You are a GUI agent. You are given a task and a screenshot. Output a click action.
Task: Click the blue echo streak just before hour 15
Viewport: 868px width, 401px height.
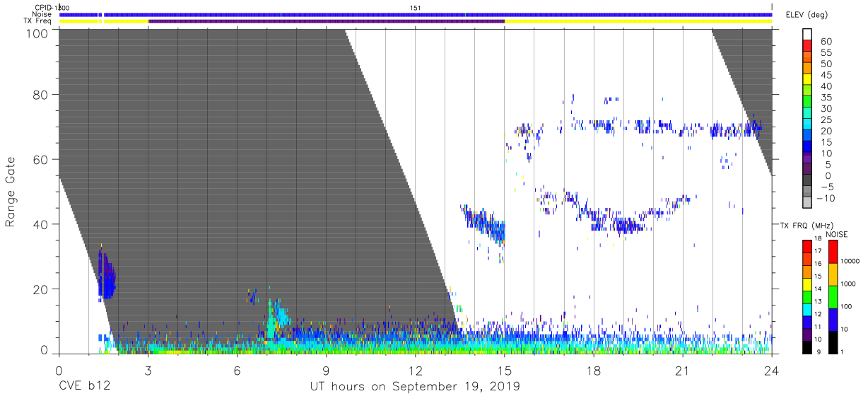pos(485,225)
